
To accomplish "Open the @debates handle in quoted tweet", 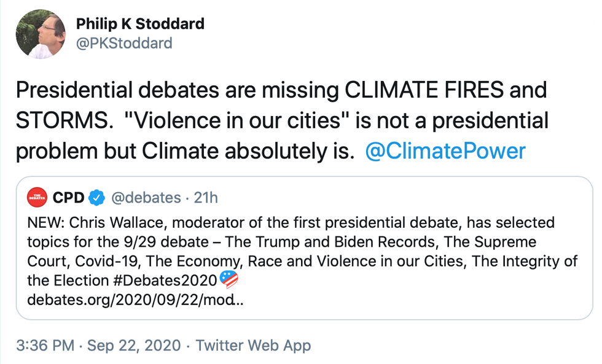I will (x=145, y=198).
